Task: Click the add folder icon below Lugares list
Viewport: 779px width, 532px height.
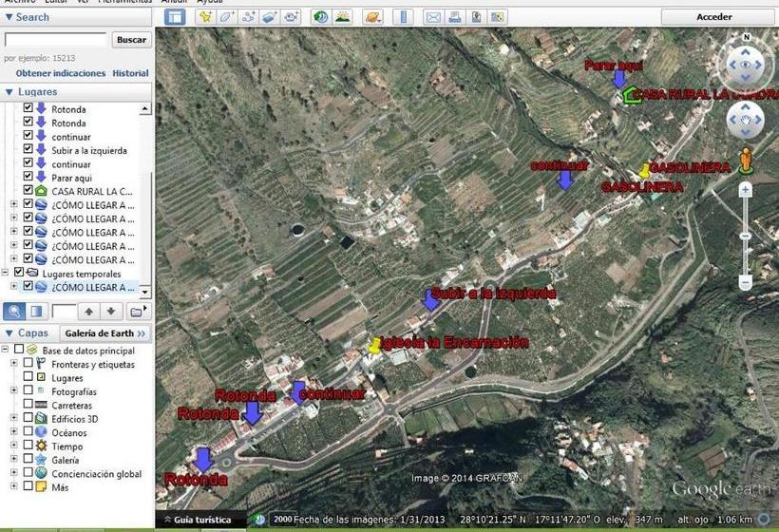Action: click(138, 312)
